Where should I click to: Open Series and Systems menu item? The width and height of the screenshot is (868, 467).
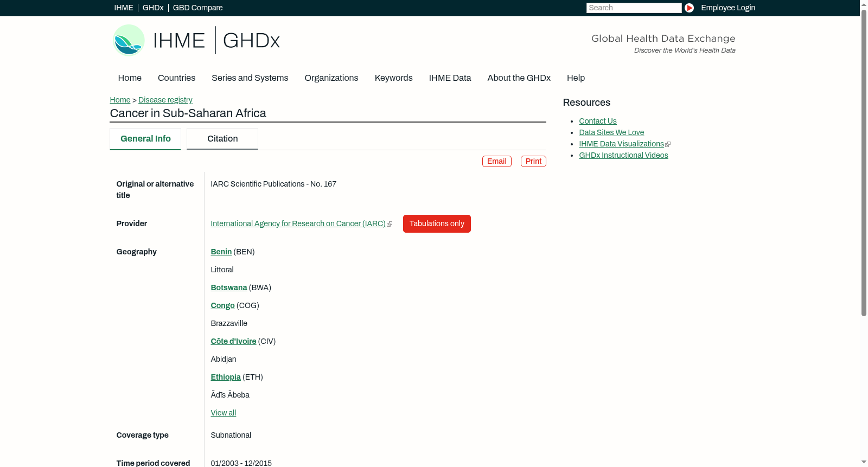tap(250, 78)
